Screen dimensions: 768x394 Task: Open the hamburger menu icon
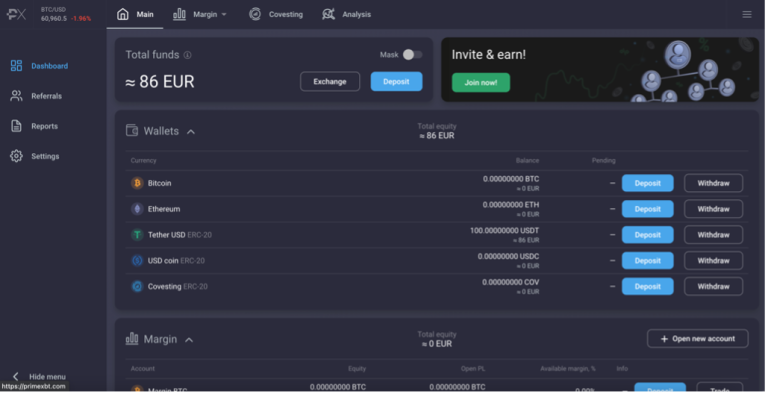point(748,15)
